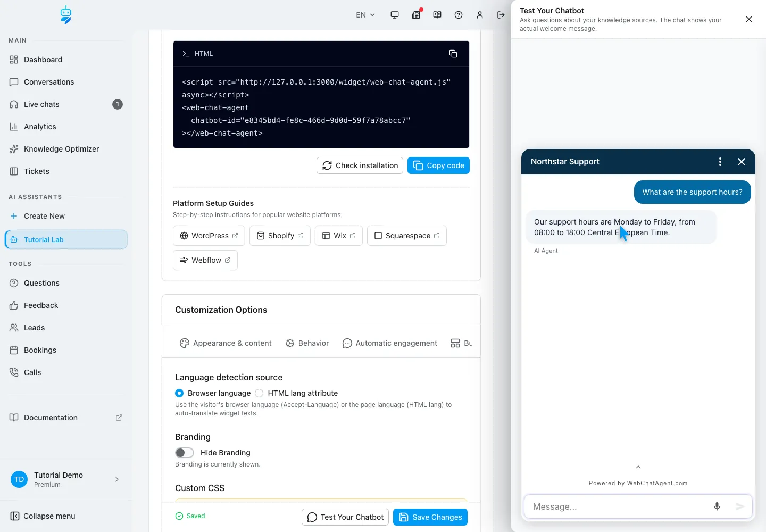
Task: Open the book guide icon in top bar
Action: (x=437, y=15)
